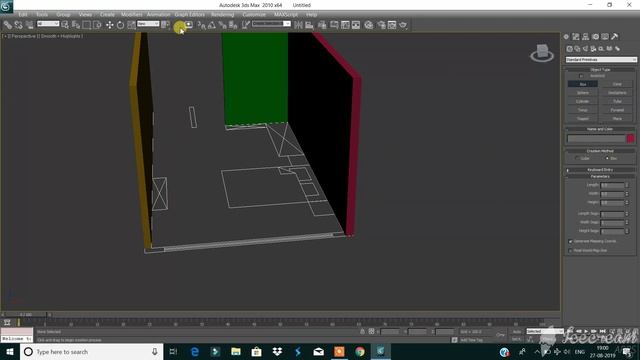640x360 pixels.
Task: Toggle Percent Snap
Action: pyautogui.click(x=222, y=25)
